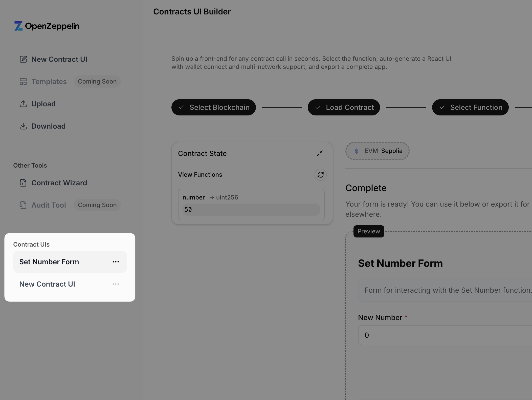Click the Templates grid icon

coord(23,82)
